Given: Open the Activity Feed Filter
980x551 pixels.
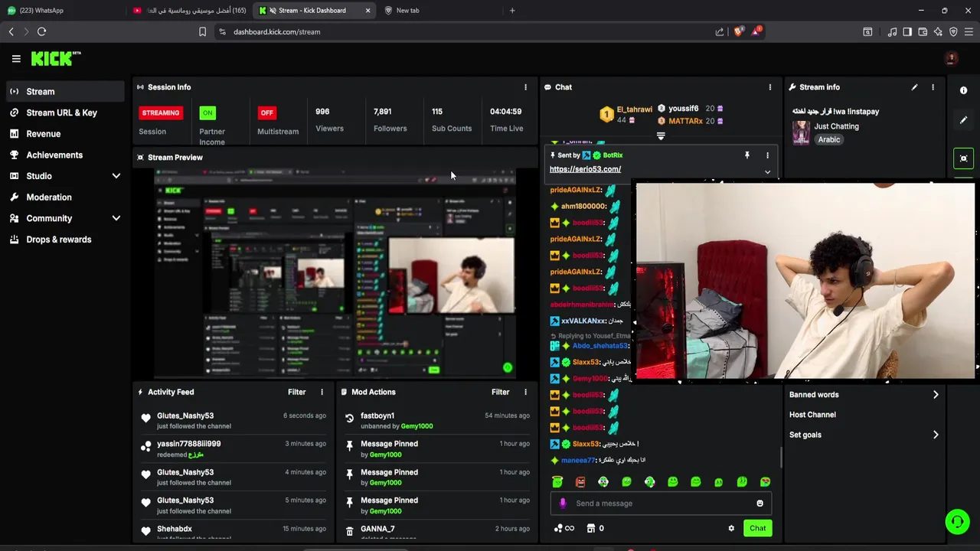Looking at the screenshot, I should click(296, 392).
